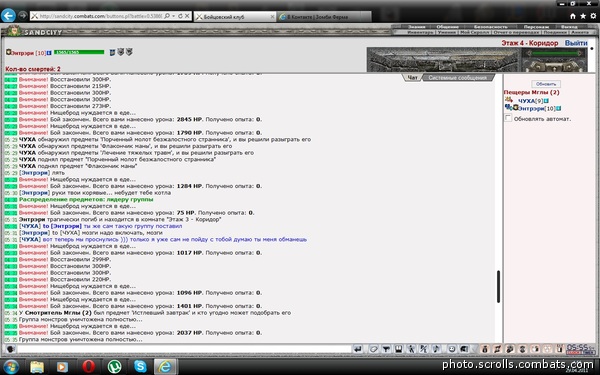Click the eraser clear-chat icon

click(373, 349)
